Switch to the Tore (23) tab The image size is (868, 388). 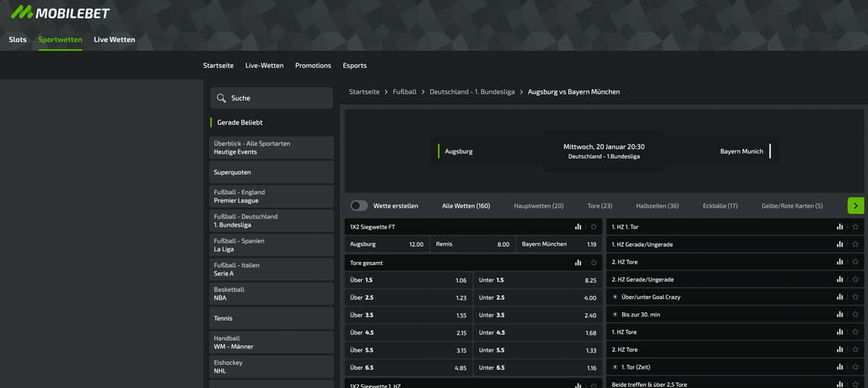pyautogui.click(x=600, y=206)
